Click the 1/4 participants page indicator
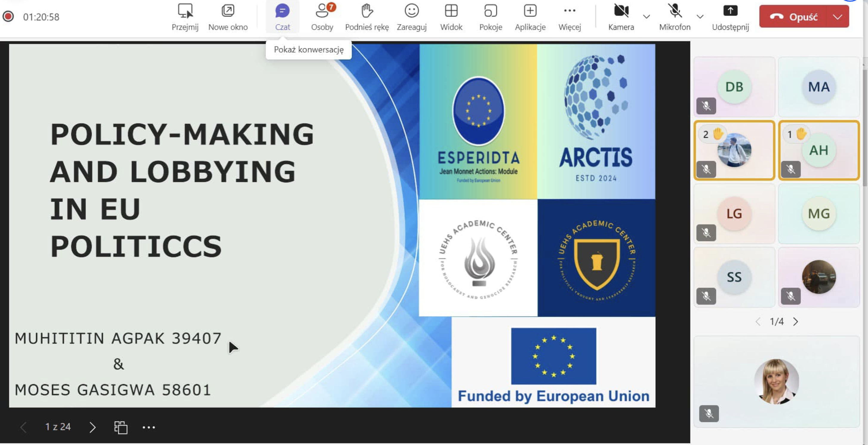868x445 pixels. [777, 322]
